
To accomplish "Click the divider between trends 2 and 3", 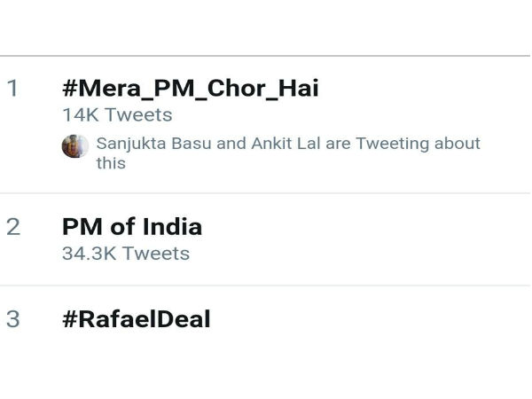I will point(266,286).
